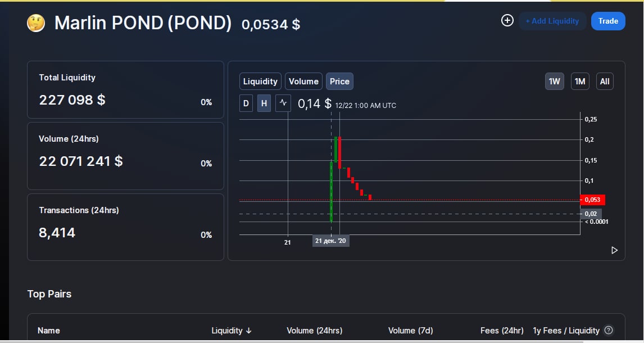This screenshot has height=343, width=644.
Task: Click the Top Pairs heading
Action: (49, 294)
